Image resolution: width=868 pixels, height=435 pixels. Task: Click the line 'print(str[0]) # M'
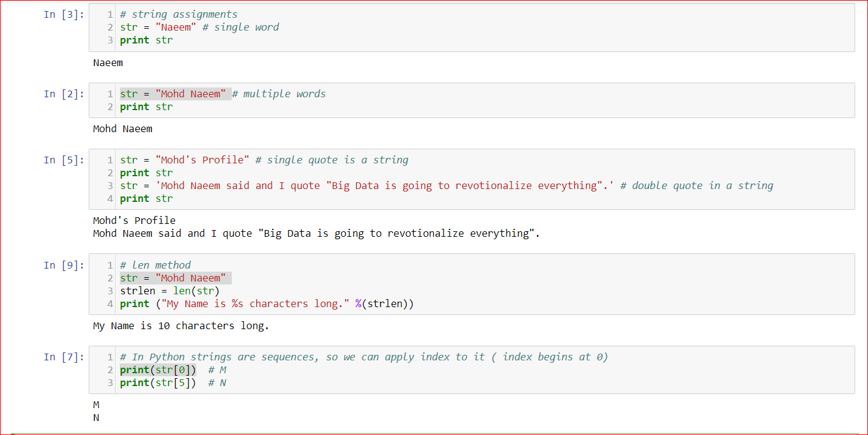coord(174,370)
